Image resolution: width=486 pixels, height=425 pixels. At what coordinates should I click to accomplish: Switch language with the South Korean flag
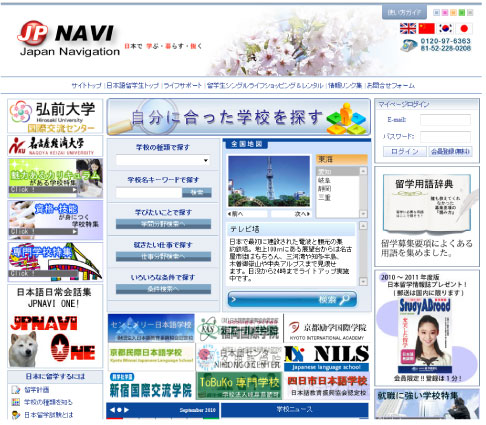[x=445, y=29]
